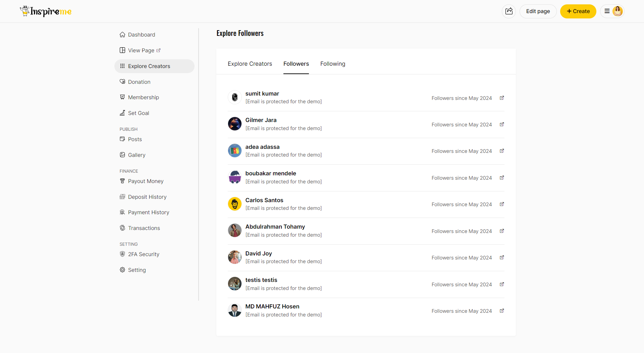Select the Explore Creators tab
This screenshot has width=644, height=353.
(250, 64)
